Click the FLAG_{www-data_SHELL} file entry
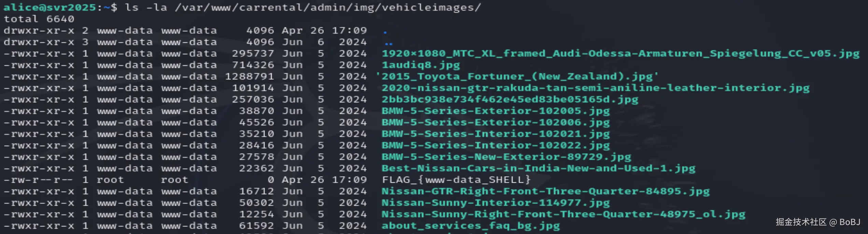Viewport: 868px width, 234px height. point(456,180)
